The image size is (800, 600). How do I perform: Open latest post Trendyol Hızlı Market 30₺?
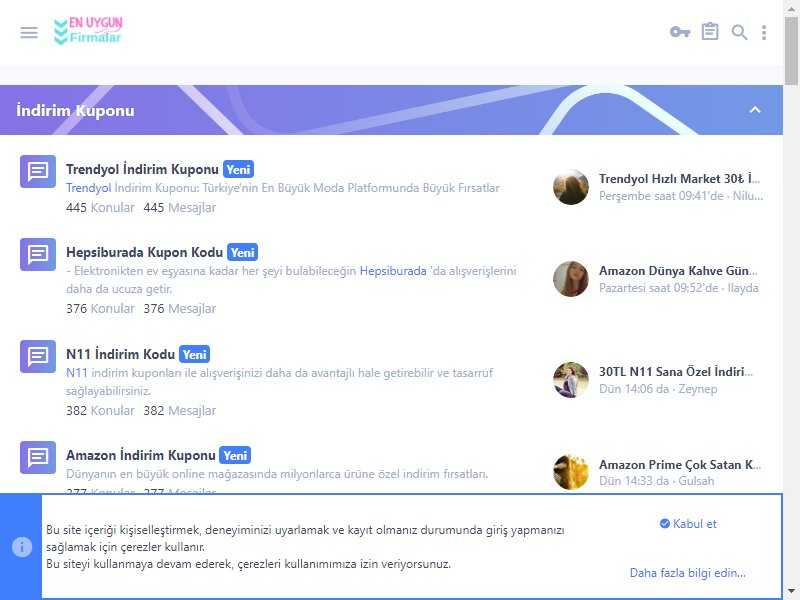coord(680,179)
